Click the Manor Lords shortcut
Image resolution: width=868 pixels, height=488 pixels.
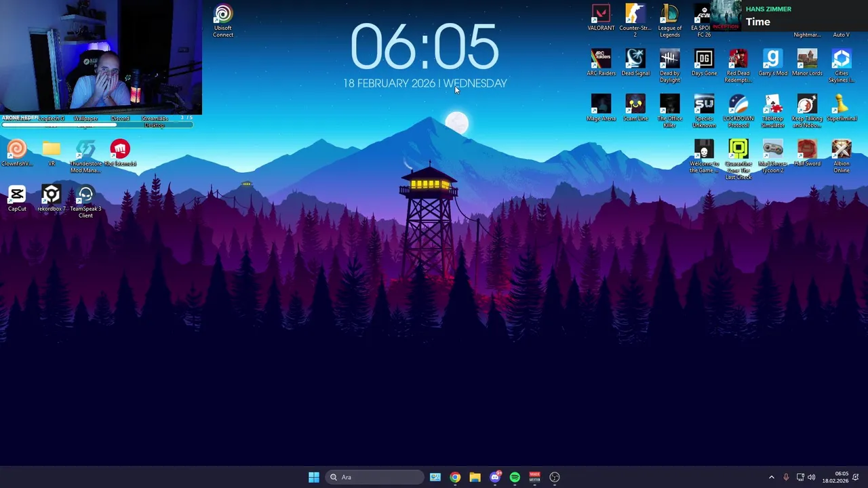tap(807, 62)
